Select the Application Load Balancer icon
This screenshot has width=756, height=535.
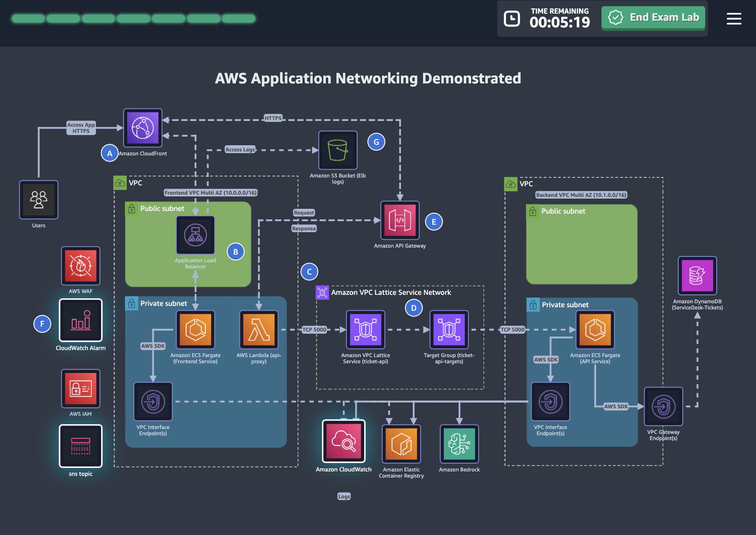(196, 235)
